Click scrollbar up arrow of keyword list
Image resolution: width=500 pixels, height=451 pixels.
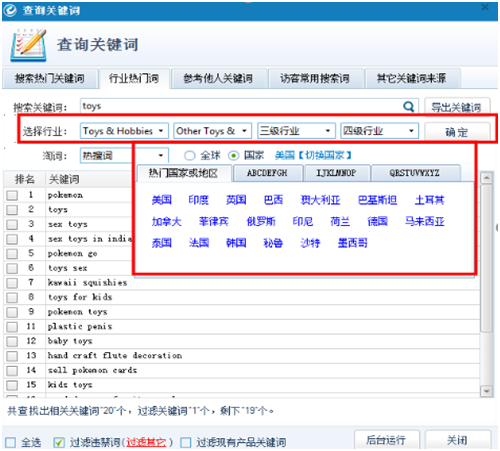click(x=486, y=178)
